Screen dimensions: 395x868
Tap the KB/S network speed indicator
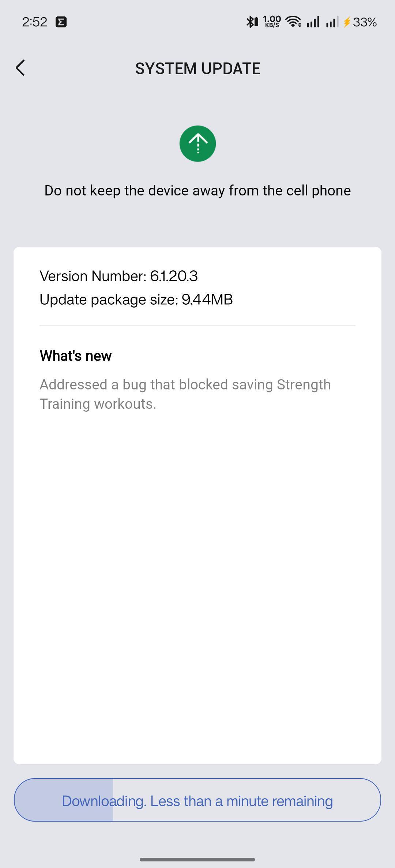272,22
